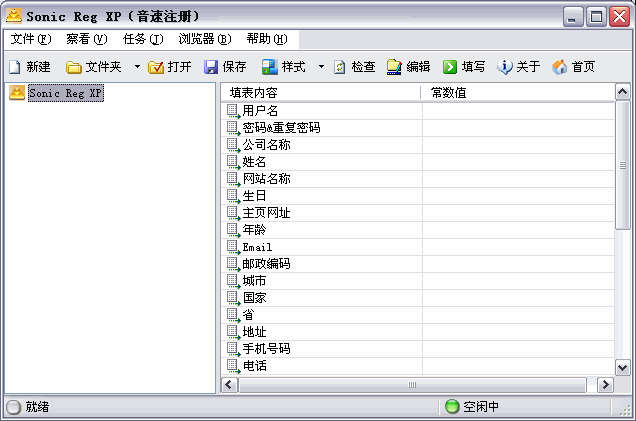Click the vertical scrollbar thumb
This screenshot has height=421, width=636.
click(x=622, y=165)
